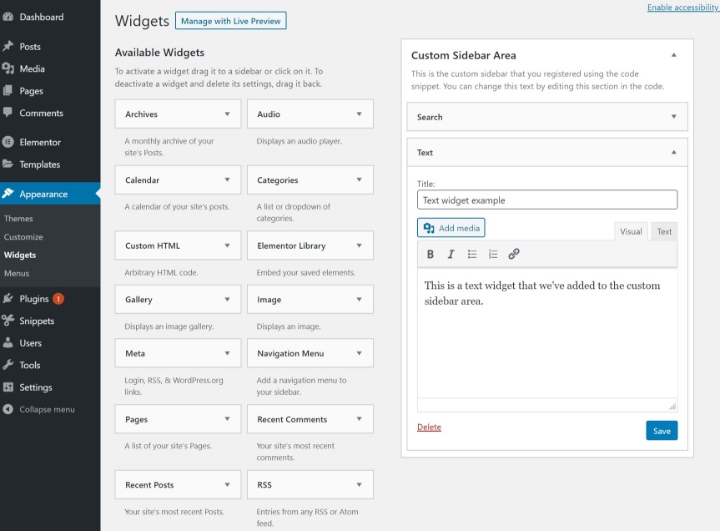Click Manage with Live Preview button
The height and width of the screenshot is (531, 720).
[x=231, y=21]
